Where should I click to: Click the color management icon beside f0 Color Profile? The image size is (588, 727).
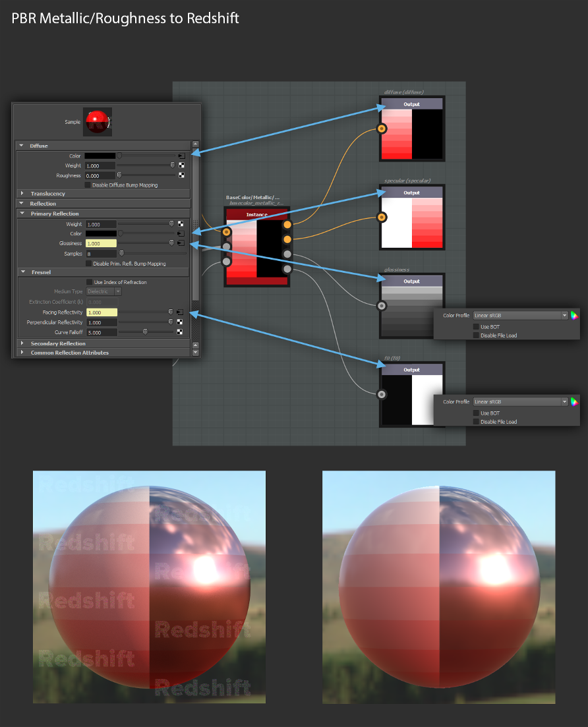pyautogui.click(x=574, y=401)
